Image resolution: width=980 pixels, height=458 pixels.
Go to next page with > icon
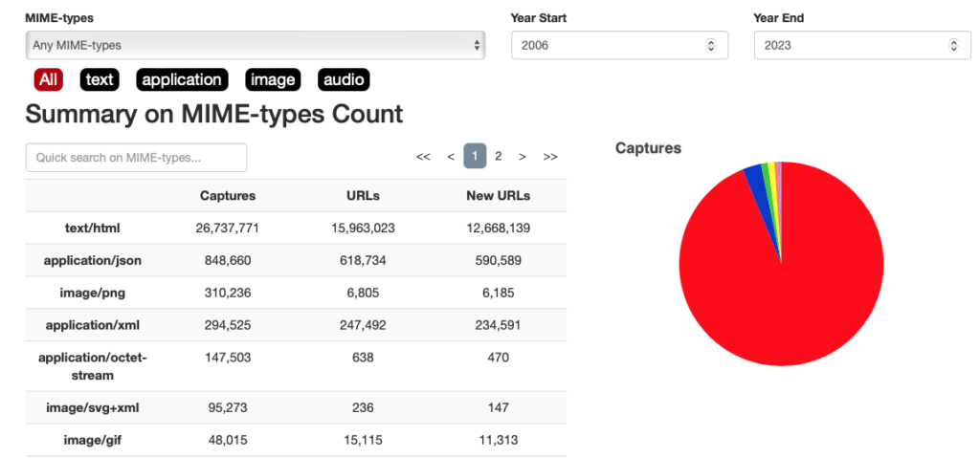(523, 157)
